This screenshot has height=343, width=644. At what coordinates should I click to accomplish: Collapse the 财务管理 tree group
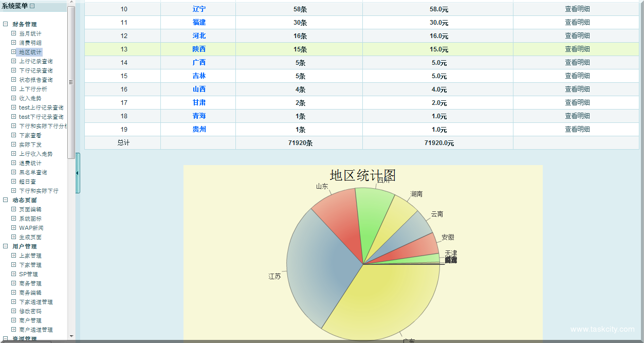tap(5, 24)
